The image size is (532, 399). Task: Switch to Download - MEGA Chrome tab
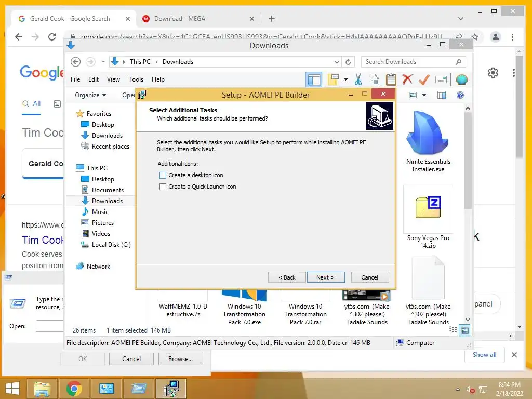tap(197, 19)
